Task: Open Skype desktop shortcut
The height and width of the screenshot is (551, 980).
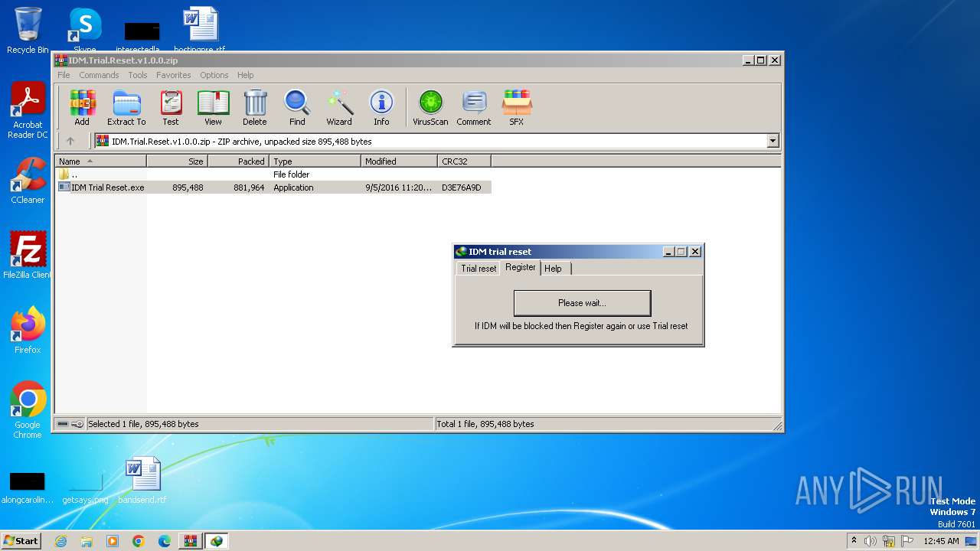Action: (85, 30)
